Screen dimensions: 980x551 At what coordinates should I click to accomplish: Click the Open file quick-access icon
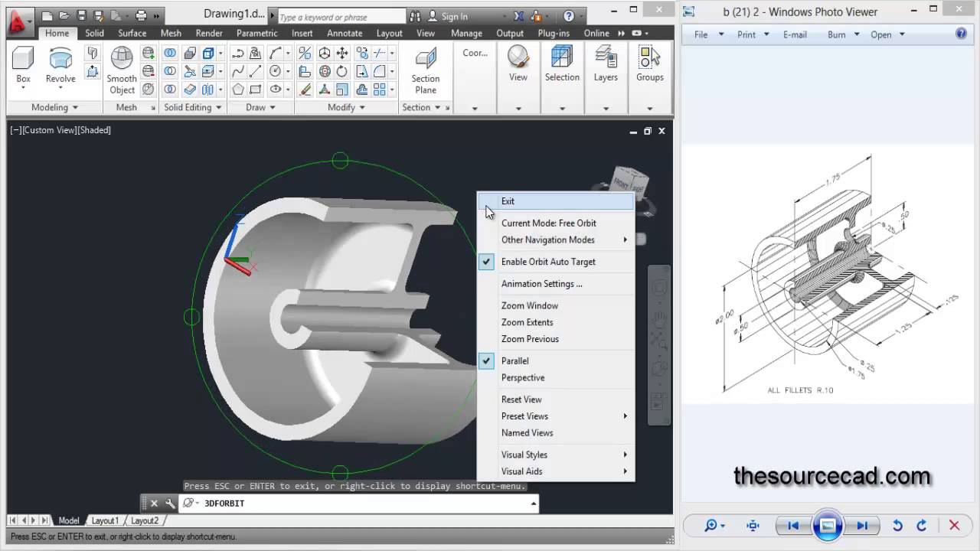pos(64,15)
